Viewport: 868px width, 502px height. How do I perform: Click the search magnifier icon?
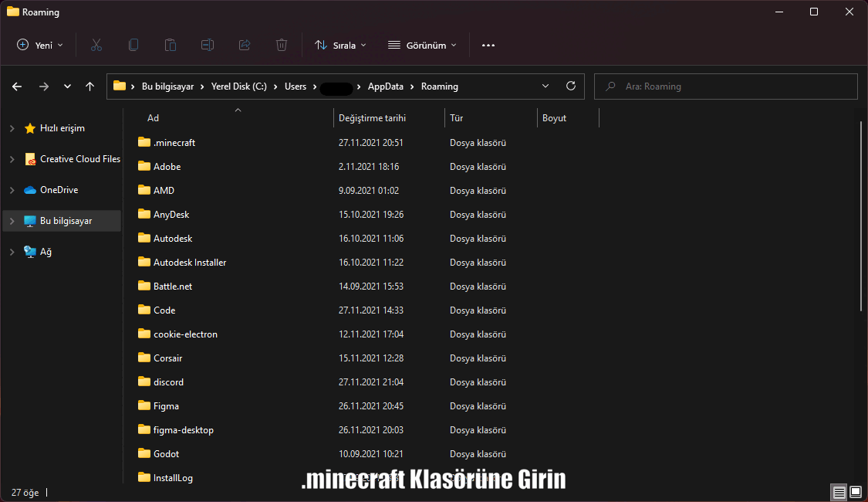[610, 86]
